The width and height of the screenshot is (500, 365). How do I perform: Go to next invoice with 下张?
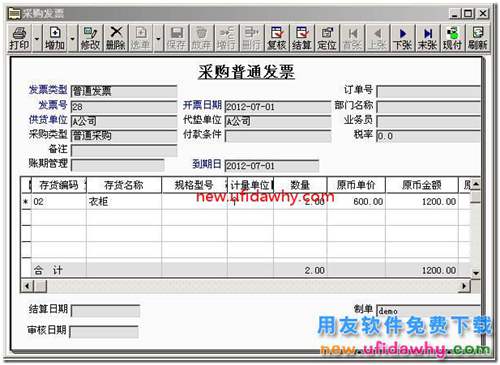pos(402,38)
